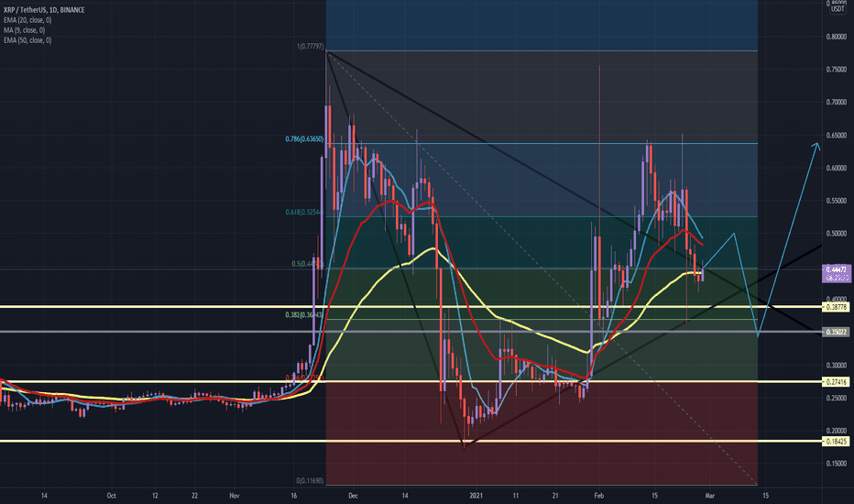
Task: Click the 0.15000 price axis tick
Action: (836, 464)
